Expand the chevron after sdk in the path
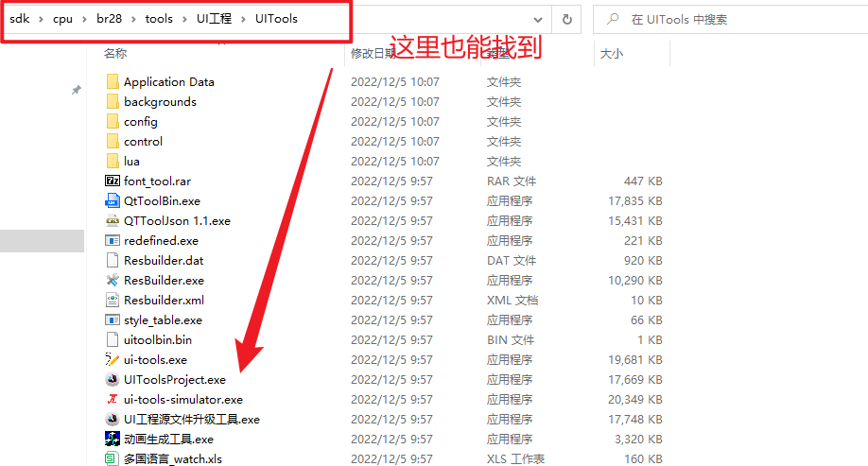 41,19
